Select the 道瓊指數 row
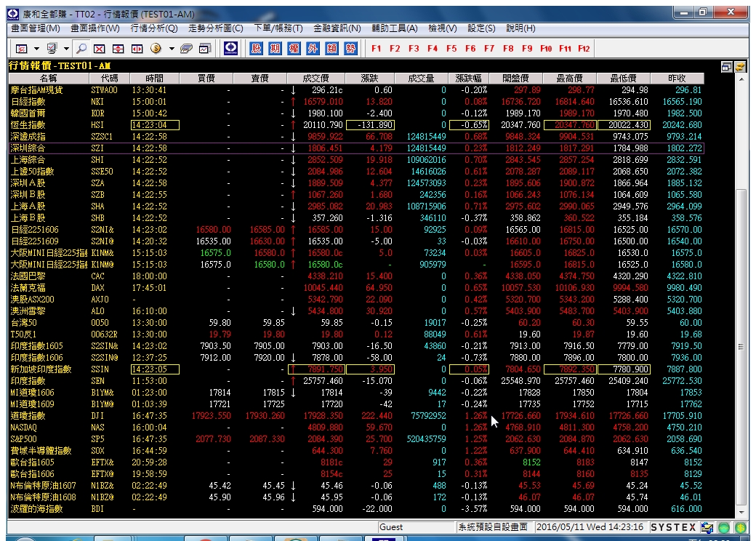756x541 pixels. coord(355,416)
